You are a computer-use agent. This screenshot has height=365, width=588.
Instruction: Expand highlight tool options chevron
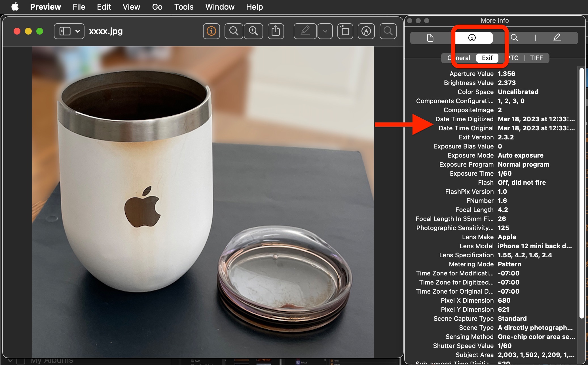pos(325,31)
